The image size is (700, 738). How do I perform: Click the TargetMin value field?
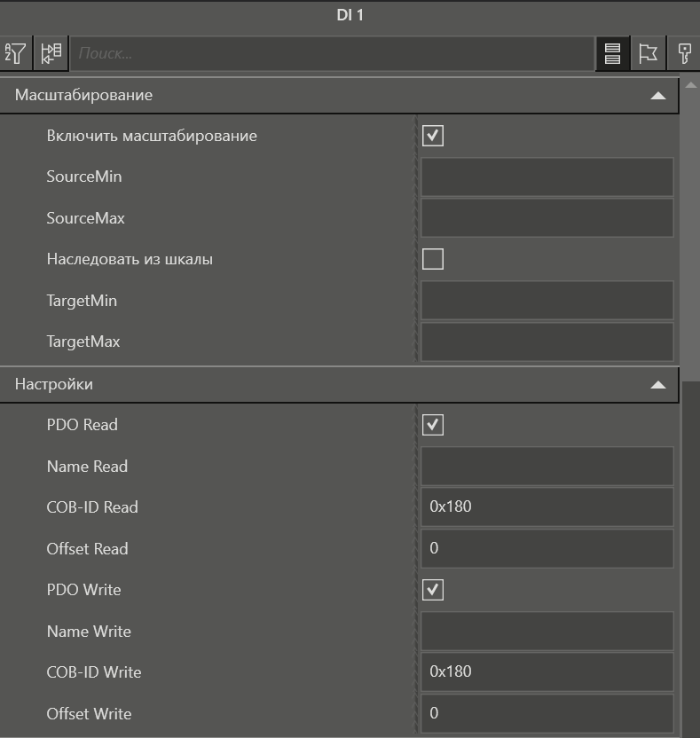(547, 301)
